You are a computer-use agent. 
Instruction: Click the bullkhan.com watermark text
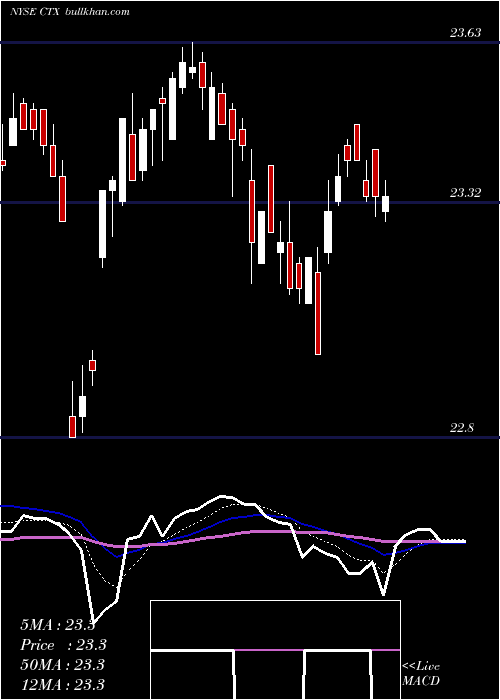[97, 12]
